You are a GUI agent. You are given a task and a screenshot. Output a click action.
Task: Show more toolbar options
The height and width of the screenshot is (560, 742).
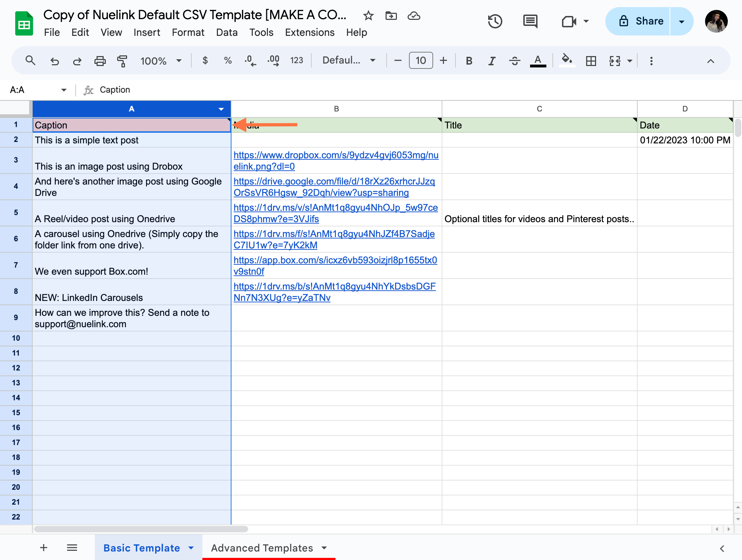[x=651, y=61]
